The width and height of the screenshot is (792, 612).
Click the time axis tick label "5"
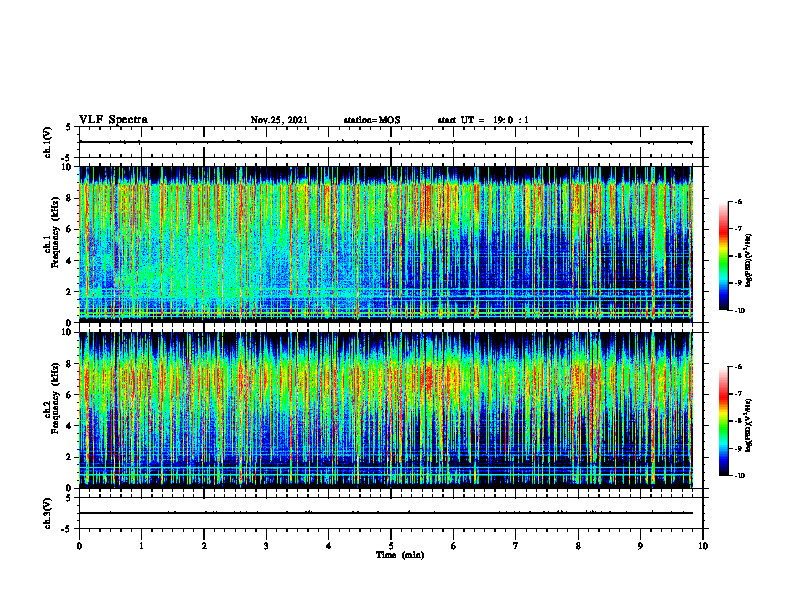[391, 546]
